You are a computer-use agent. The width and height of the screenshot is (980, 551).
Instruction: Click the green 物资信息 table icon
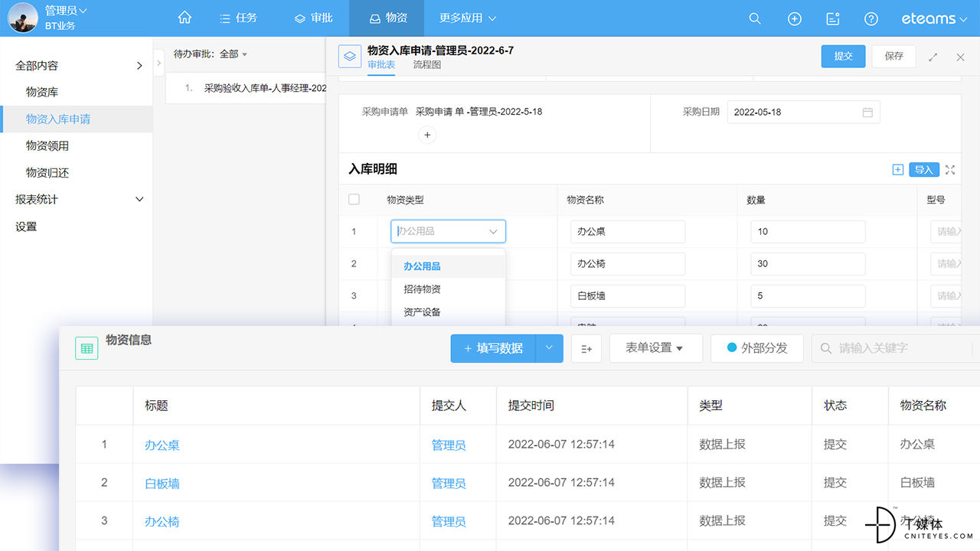tap(87, 348)
